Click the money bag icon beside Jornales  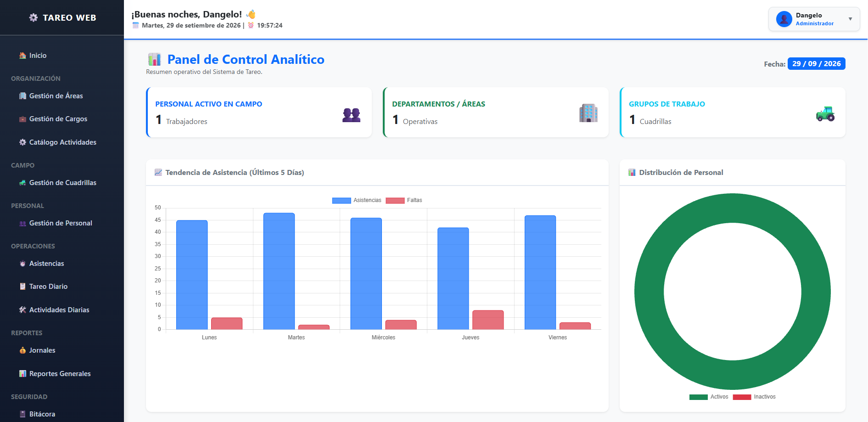22,350
